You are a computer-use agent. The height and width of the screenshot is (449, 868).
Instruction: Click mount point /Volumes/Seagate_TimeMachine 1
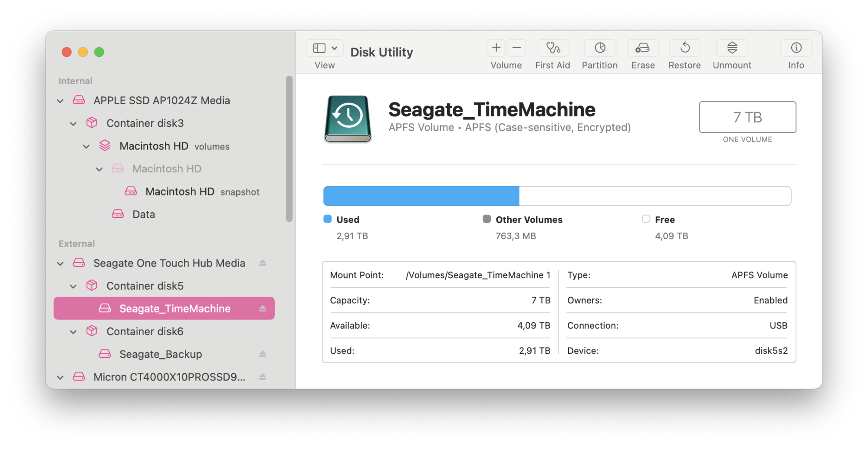(x=478, y=275)
